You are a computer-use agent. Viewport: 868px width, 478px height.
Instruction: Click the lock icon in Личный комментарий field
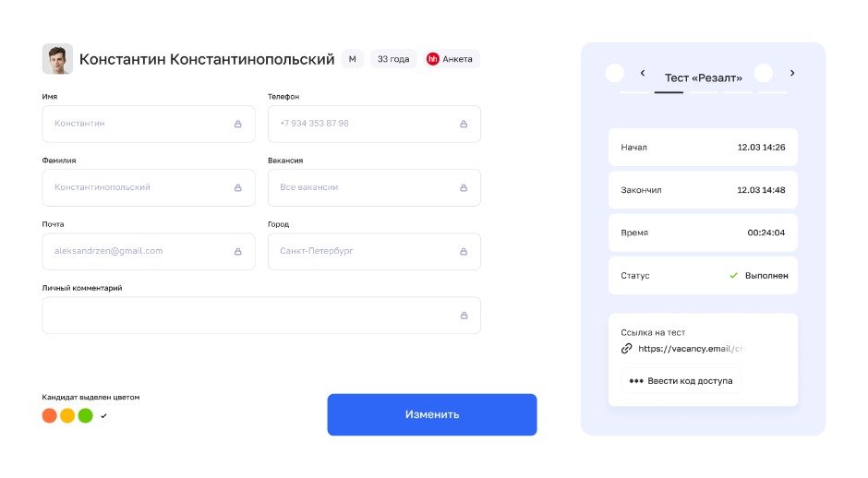coord(463,316)
